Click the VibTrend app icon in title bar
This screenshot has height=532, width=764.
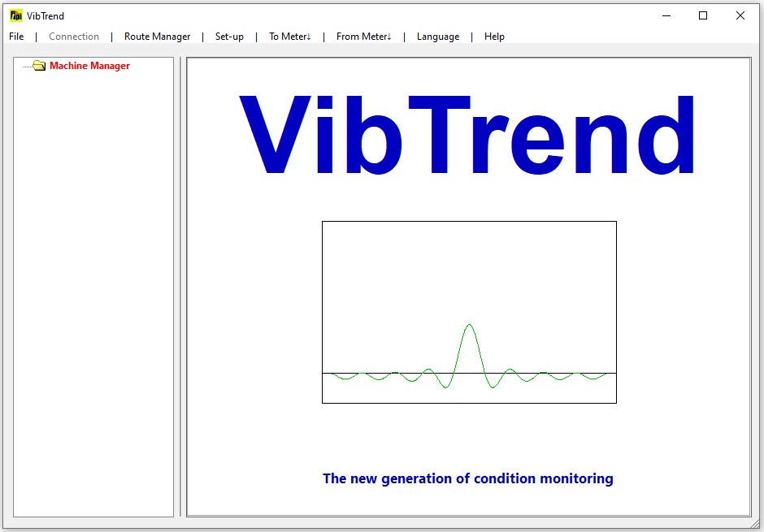click(15, 15)
